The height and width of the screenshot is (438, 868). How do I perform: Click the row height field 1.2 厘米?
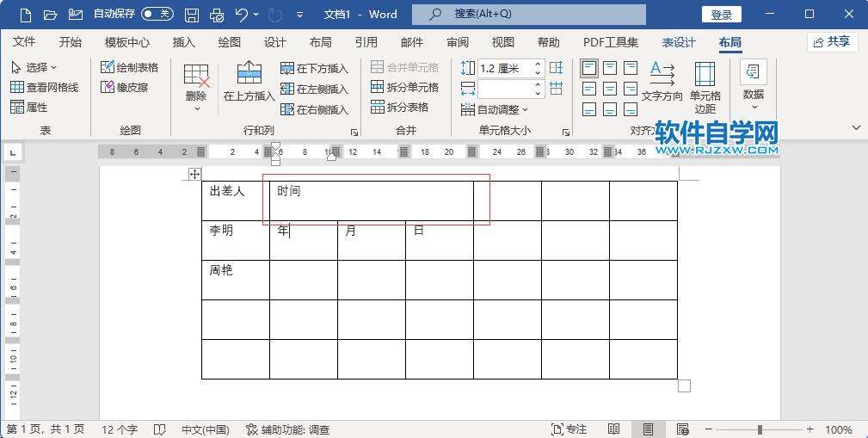[505, 68]
